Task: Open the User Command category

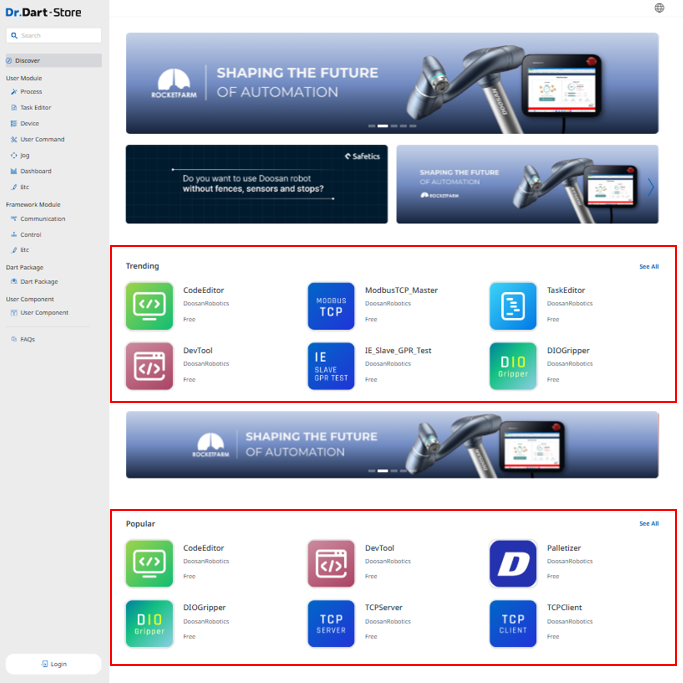Action: click(x=41, y=139)
